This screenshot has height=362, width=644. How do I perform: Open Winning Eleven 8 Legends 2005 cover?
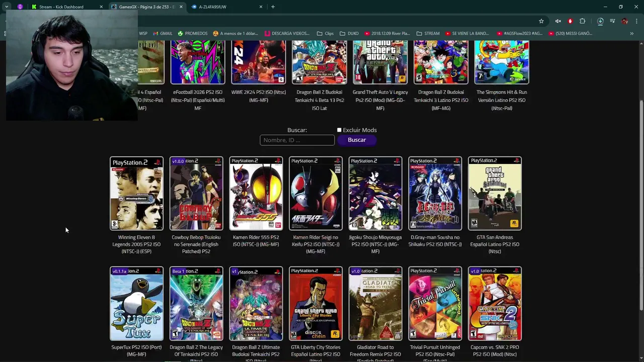click(x=136, y=194)
